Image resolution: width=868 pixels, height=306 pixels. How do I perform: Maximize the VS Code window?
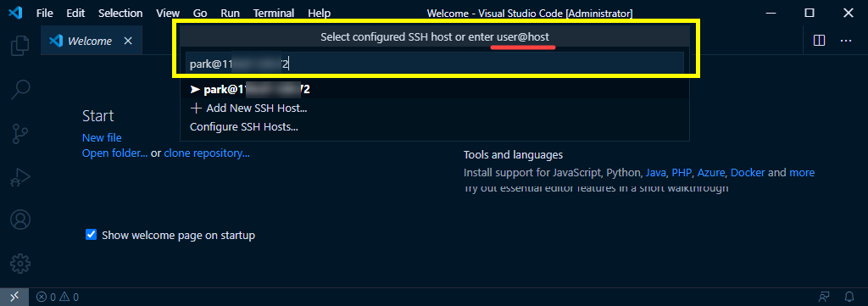click(810, 13)
